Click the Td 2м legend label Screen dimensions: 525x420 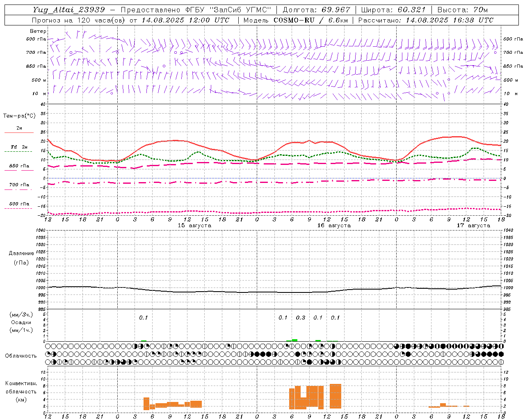19,147
